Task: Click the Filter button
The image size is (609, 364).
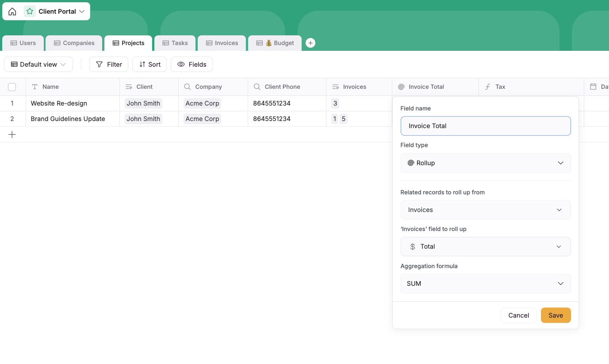Action: point(109,64)
